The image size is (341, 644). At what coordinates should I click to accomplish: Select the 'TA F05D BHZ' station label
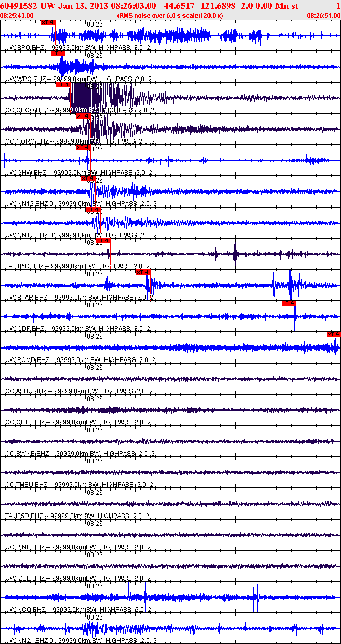click(x=25, y=266)
